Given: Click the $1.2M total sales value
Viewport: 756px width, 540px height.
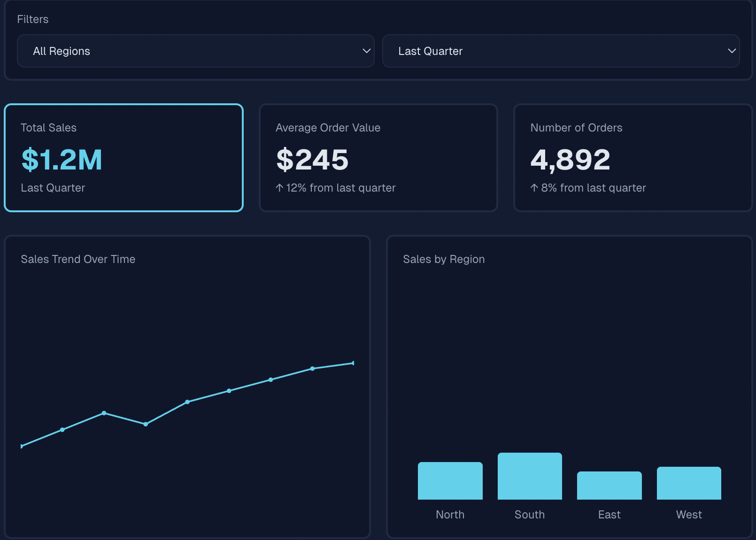Looking at the screenshot, I should click(x=62, y=159).
